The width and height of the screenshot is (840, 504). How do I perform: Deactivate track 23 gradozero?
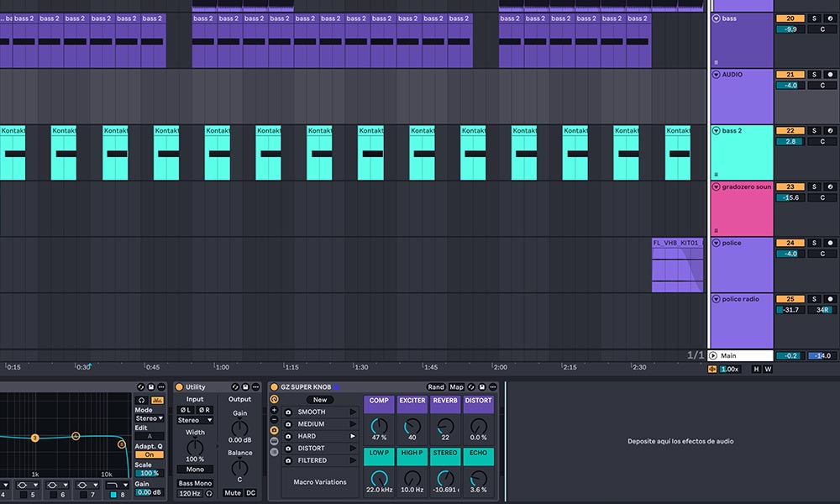[790, 187]
